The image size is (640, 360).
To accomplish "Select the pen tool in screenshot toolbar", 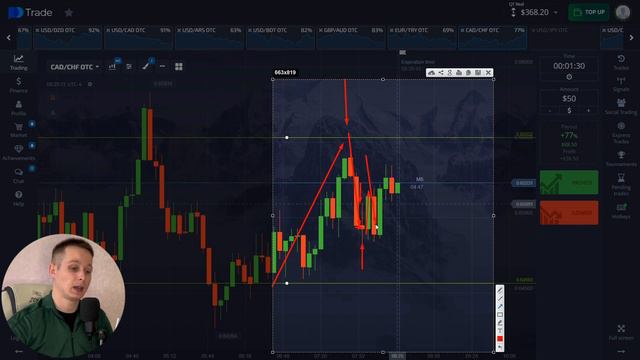I will point(500,291).
